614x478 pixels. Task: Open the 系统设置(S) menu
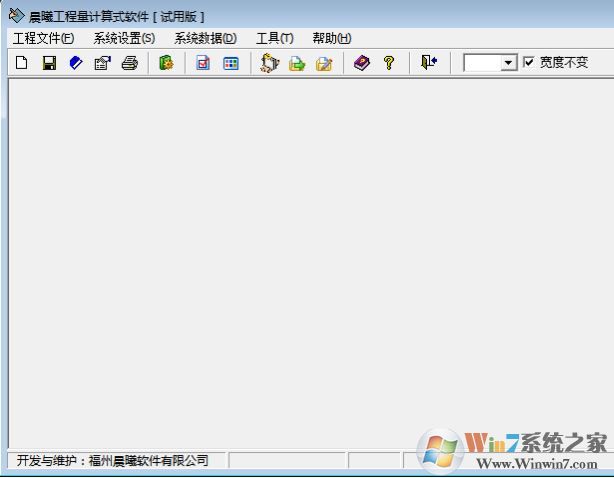pyautogui.click(x=124, y=38)
